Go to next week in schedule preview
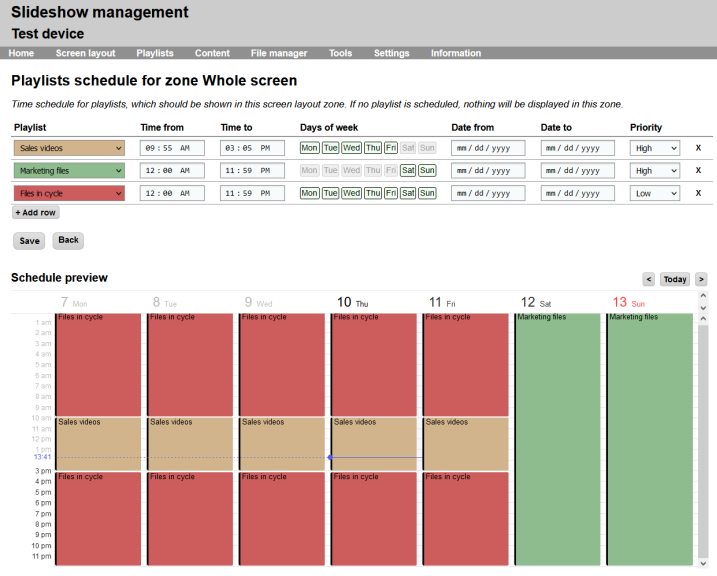 [x=701, y=279]
